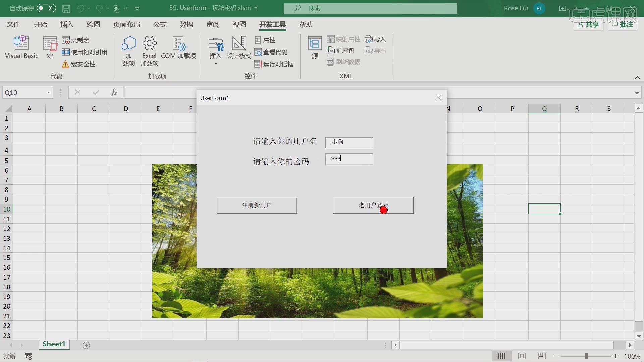The image size is (644, 362).
Task: Switch to the Formulas (公式) tab
Action: [x=160, y=24]
